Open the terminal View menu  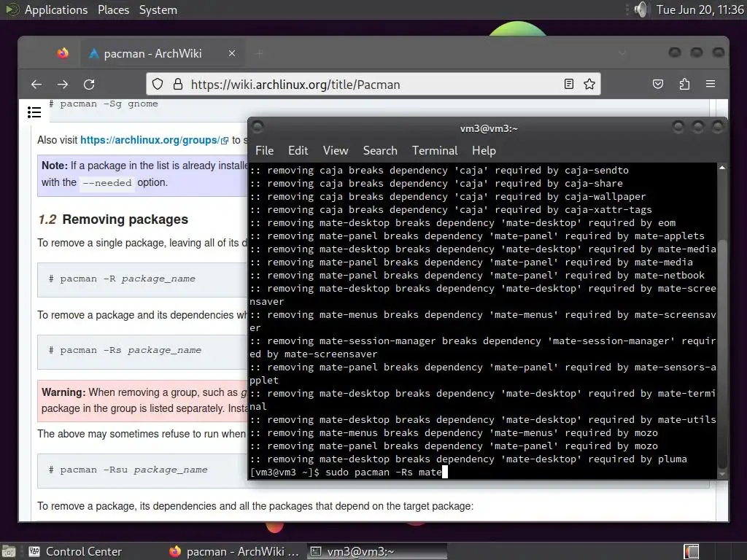coord(336,150)
